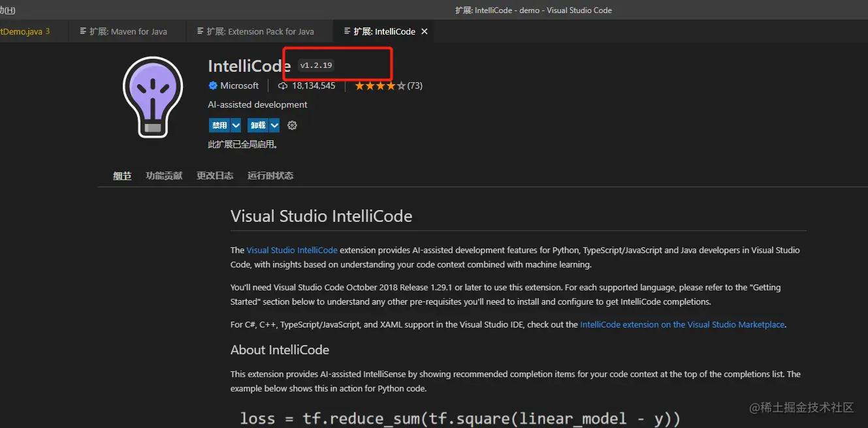
Task: Expand the dropdown arrow next to 卸载
Action: 274,125
